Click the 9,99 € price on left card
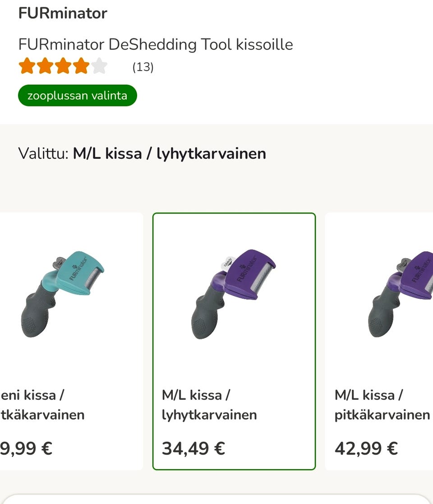The image size is (433, 504). click(x=26, y=448)
